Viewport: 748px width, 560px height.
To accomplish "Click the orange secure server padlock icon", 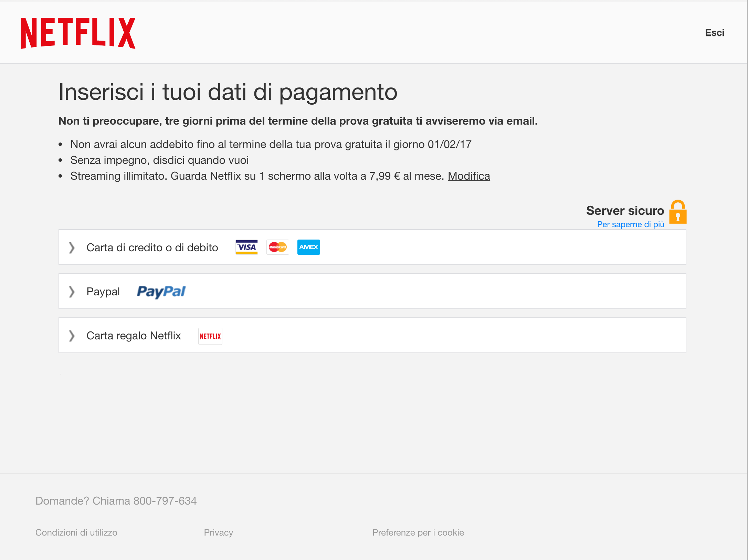I will 678,212.
